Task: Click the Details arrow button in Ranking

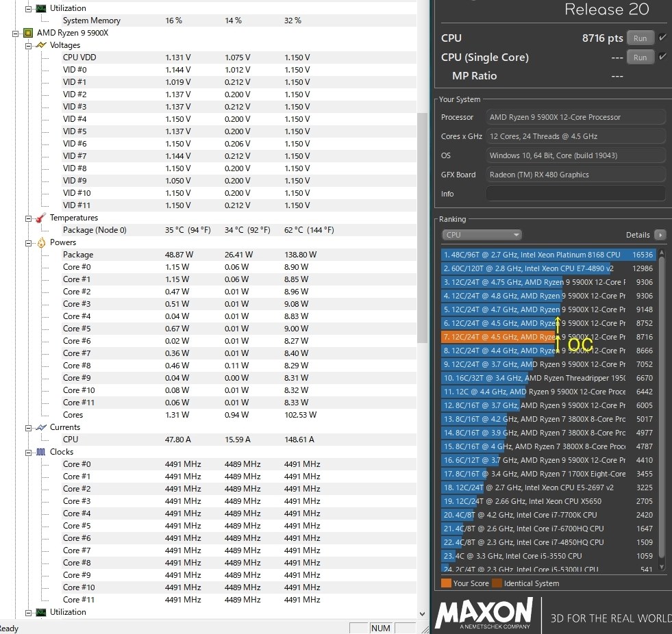Action: click(x=660, y=235)
